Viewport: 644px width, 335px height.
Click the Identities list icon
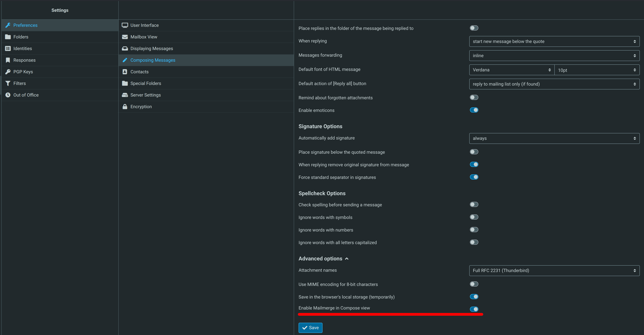[8, 48]
